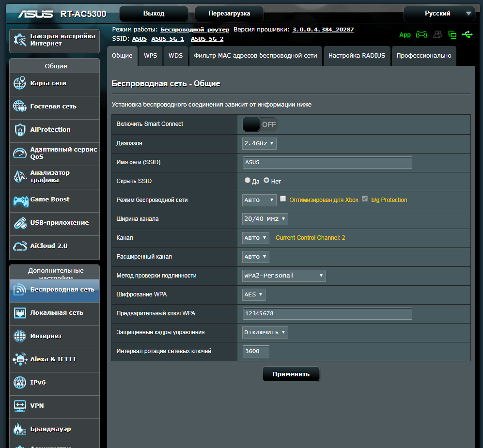Click the green network clients status icon
483x448 pixels.
coord(452,35)
